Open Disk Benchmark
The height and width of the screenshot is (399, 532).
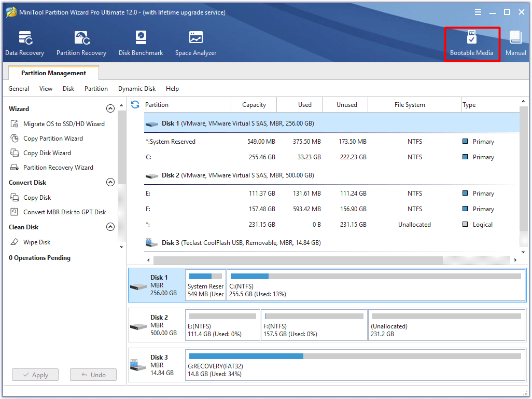click(x=141, y=44)
